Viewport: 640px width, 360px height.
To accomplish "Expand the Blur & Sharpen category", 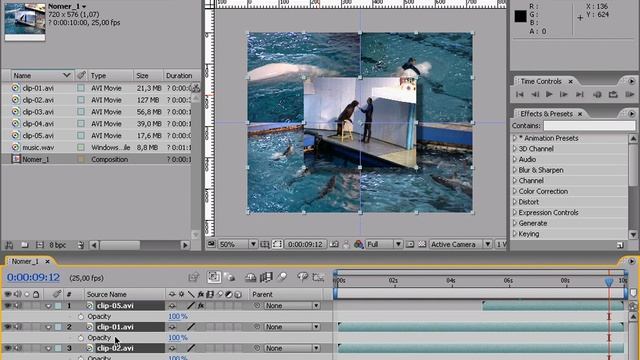I will pos(515,170).
